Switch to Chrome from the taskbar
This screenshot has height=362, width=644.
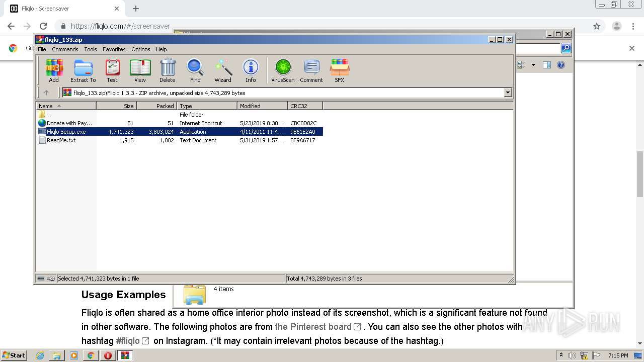point(91,355)
